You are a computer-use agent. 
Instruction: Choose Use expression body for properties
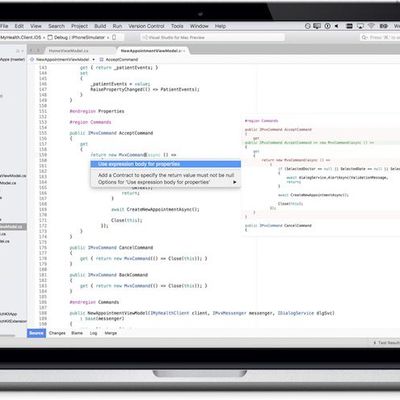166,164
